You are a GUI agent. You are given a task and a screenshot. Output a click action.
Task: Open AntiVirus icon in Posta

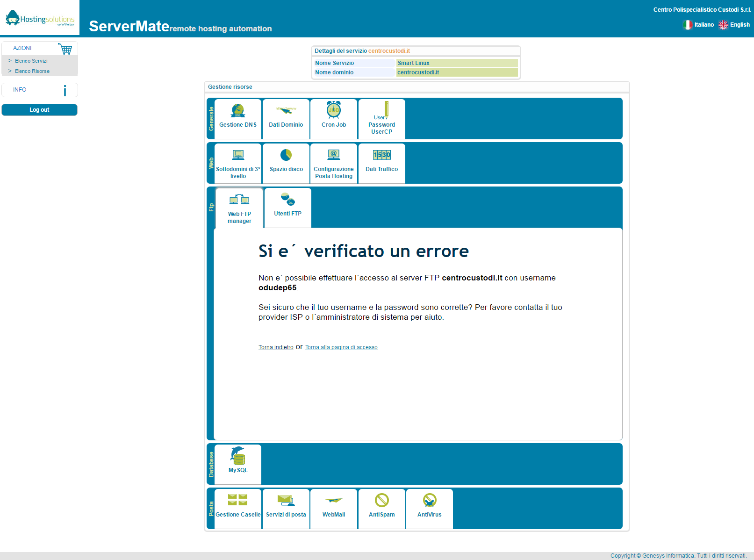[x=430, y=500]
